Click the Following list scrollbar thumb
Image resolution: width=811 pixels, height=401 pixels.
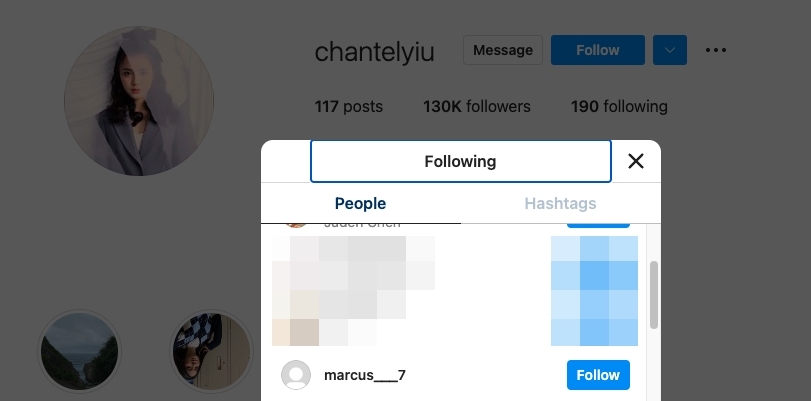tap(654, 294)
